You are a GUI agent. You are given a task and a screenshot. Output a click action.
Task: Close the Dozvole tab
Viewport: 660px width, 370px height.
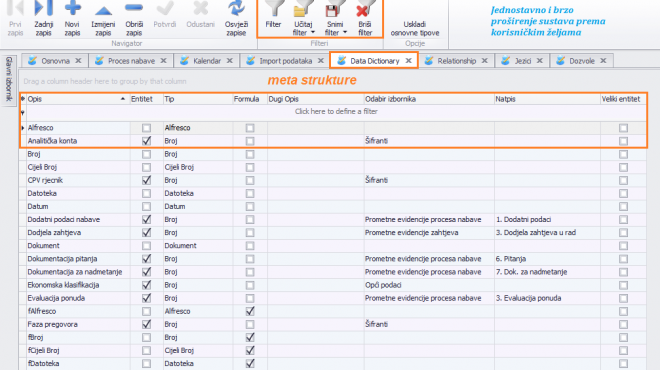[x=603, y=61]
